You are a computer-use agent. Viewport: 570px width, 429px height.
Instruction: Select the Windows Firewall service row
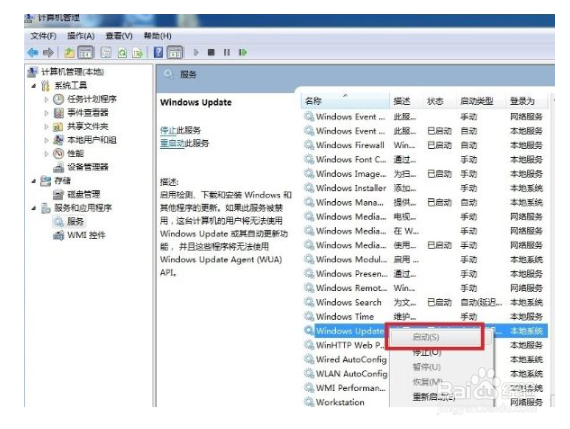tap(425, 145)
